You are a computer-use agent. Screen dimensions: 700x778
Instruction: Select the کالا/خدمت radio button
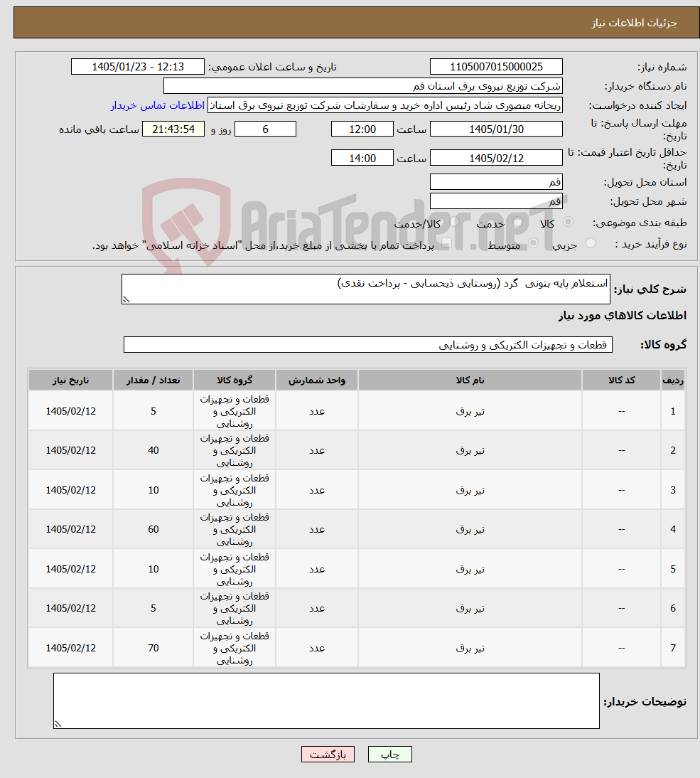[455, 222]
